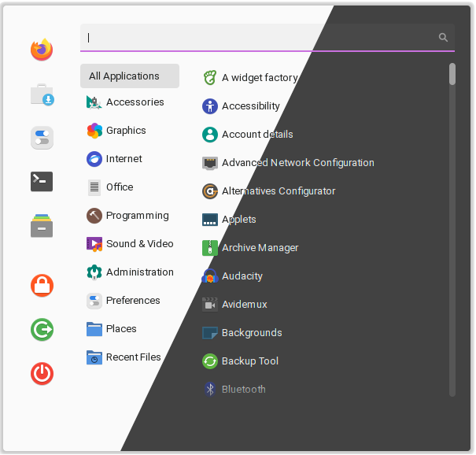
Task: Launch Accessibility by its label
Action: 251,106
